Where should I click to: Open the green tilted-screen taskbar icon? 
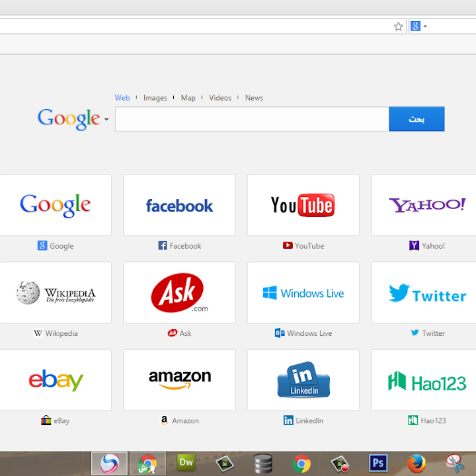point(225,463)
